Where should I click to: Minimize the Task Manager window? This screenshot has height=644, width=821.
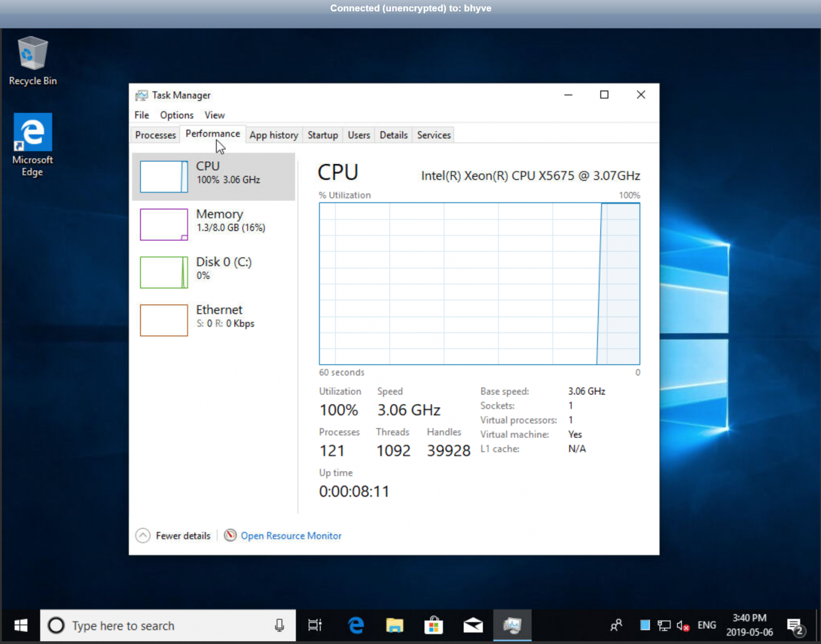pos(568,95)
